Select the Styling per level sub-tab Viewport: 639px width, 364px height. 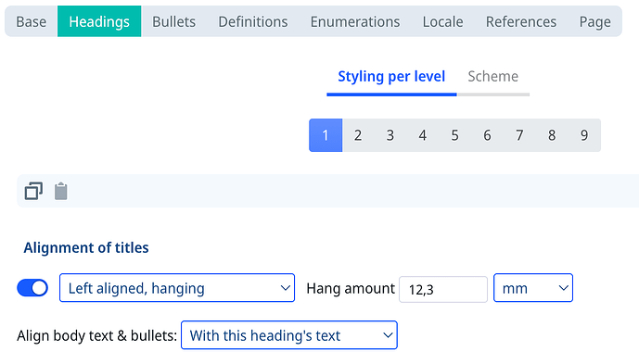(x=391, y=77)
